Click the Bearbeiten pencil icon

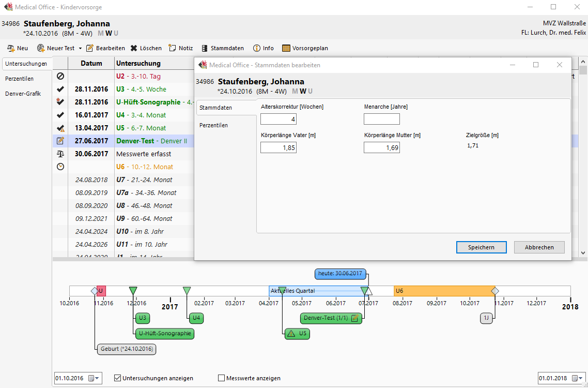[x=90, y=48]
